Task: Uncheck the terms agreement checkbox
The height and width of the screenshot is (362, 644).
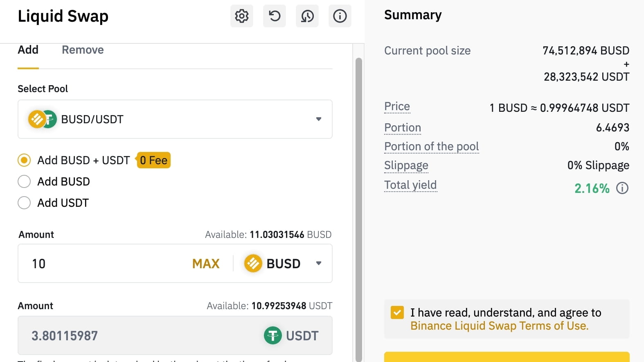Action: (x=397, y=312)
